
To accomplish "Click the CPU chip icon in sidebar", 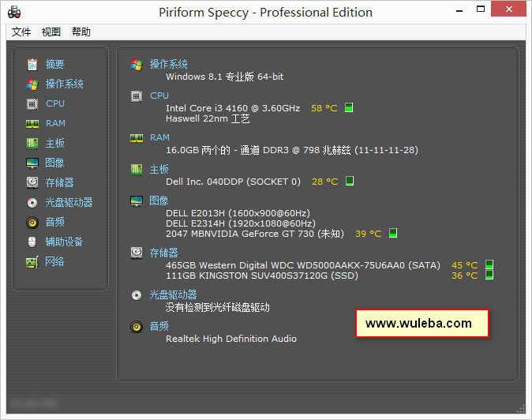I will point(32,103).
